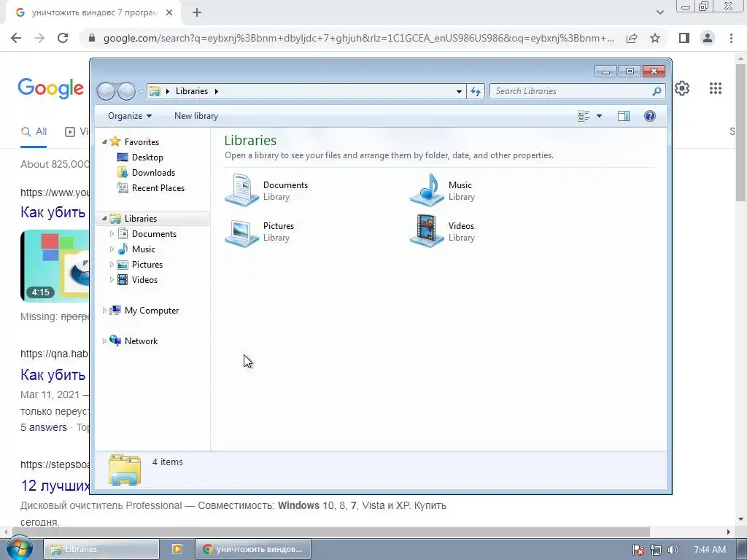Screen dimensions: 747x560
Task: Open the Videos library icon in main pane
Action: pos(427,231)
